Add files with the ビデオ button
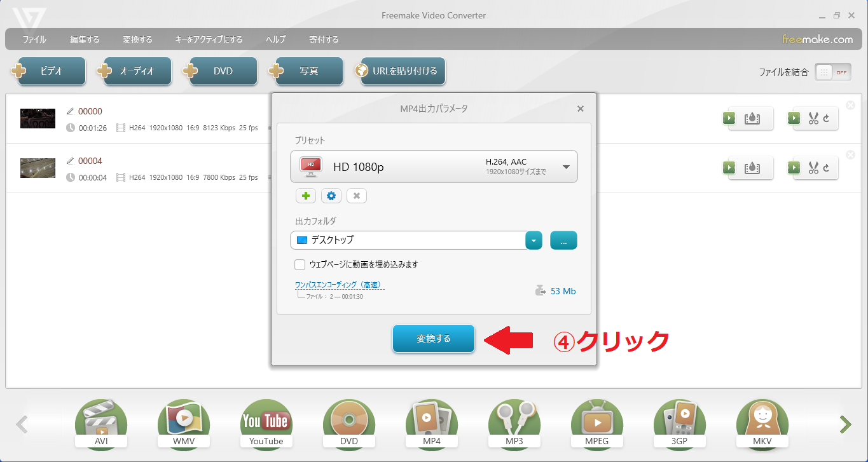This screenshot has height=462, width=868. point(48,71)
